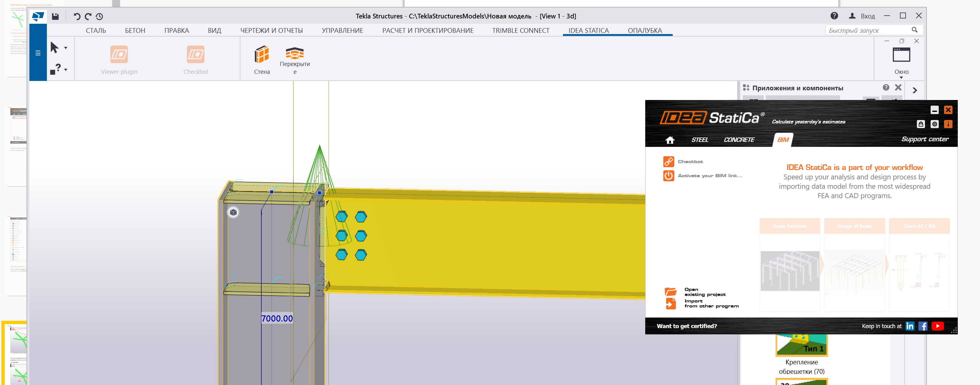Click the IDEA StatiCa license lock icon
This screenshot has height=385, width=980.
921,124
